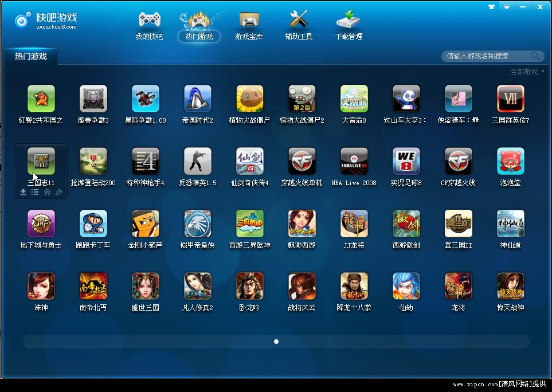Click the house icon under 三国志11

pos(47,192)
